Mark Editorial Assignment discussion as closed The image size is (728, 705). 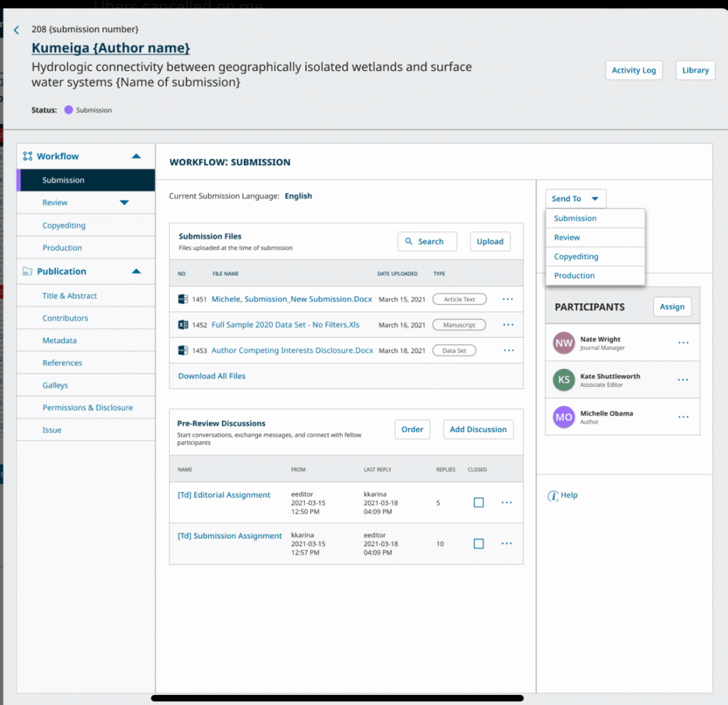click(x=478, y=503)
